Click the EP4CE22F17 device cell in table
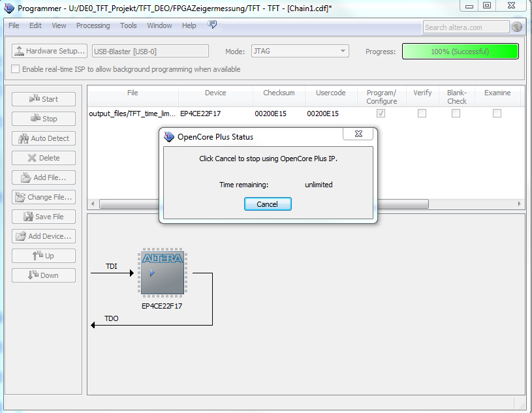 point(200,114)
